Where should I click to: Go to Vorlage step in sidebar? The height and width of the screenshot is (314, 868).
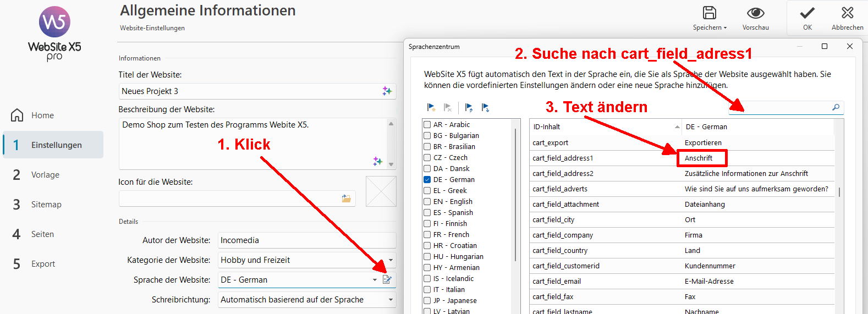(x=45, y=175)
